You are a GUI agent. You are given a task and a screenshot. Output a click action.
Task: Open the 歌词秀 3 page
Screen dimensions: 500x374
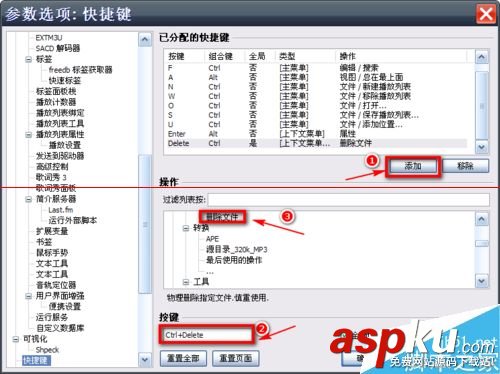click(x=51, y=177)
